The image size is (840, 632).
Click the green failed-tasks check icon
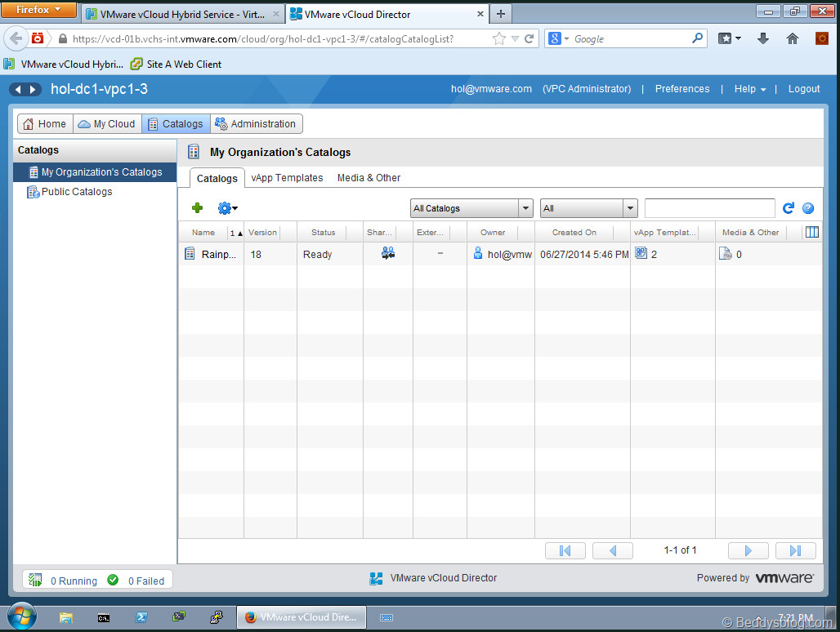(113, 580)
